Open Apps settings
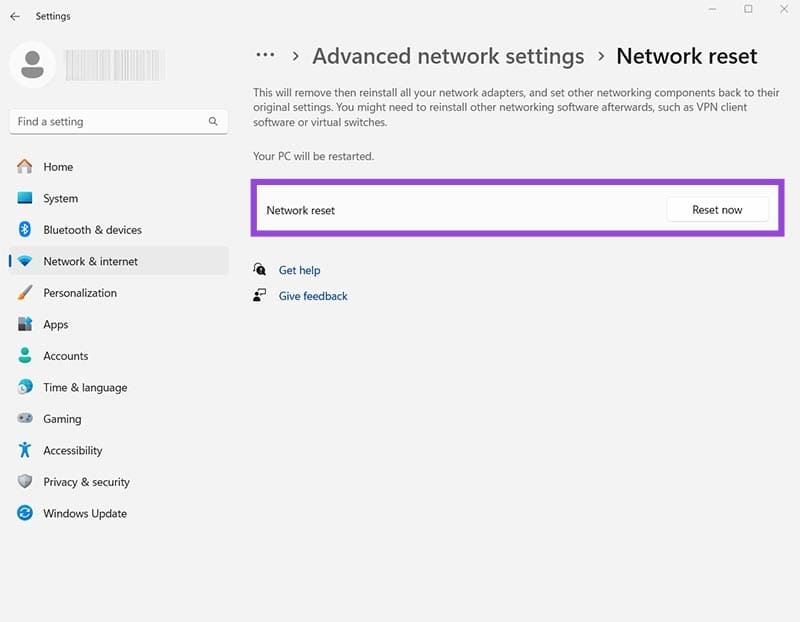The image size is (800, 622). pos(118,325)
